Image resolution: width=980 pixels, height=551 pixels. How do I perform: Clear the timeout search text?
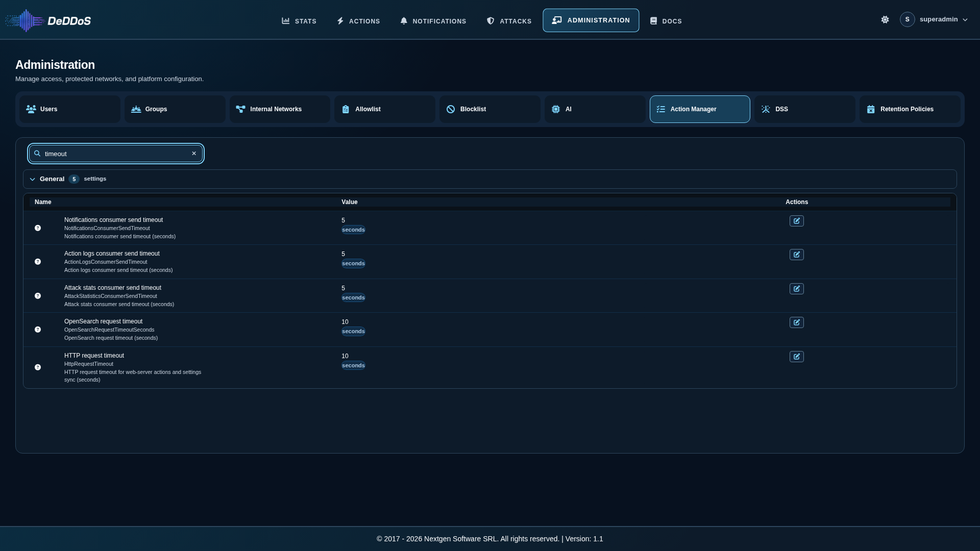[x=194, y=154]
